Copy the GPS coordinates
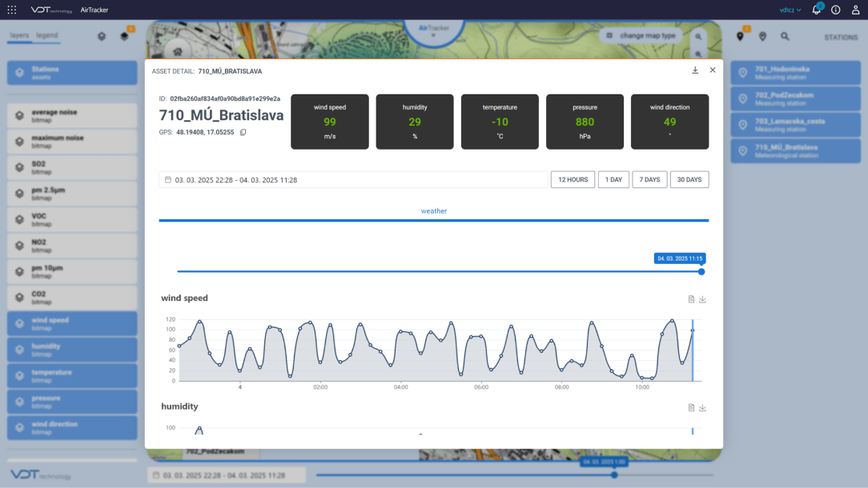This screenshot has height=488, width=868. tap(243, 132)
